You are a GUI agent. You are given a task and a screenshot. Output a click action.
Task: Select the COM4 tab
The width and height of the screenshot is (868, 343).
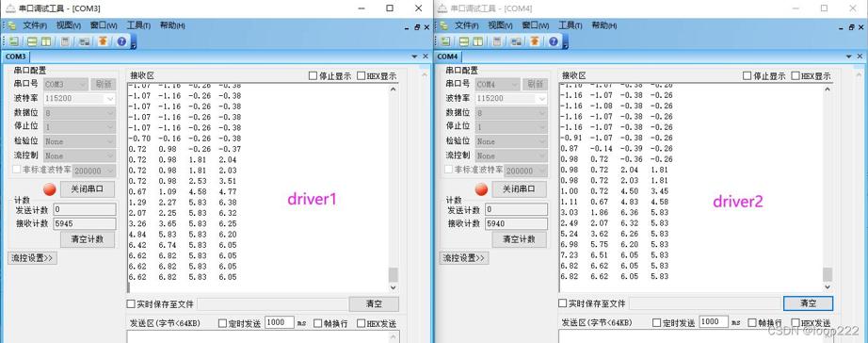click(447, 57)
